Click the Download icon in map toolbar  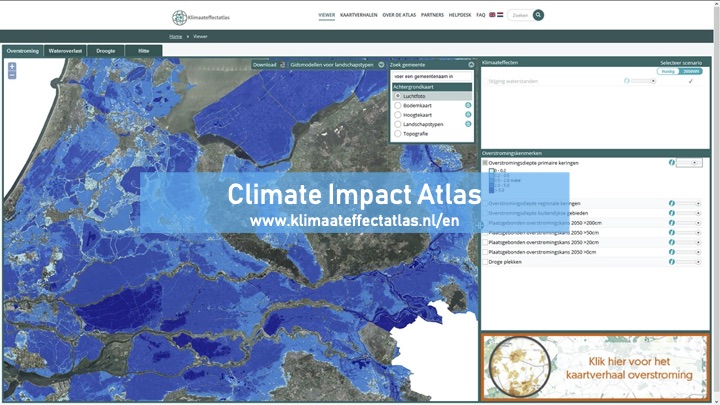[282, 65]
